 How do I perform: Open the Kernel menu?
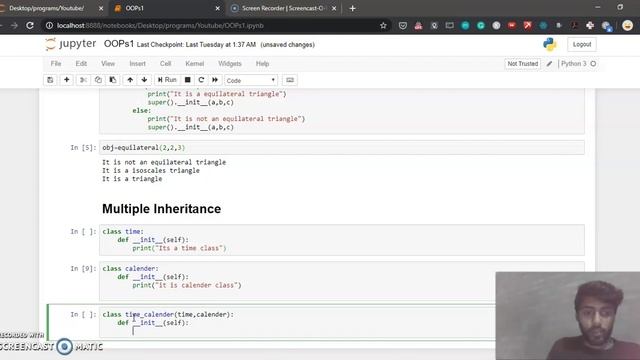click(x=195, y=64)
